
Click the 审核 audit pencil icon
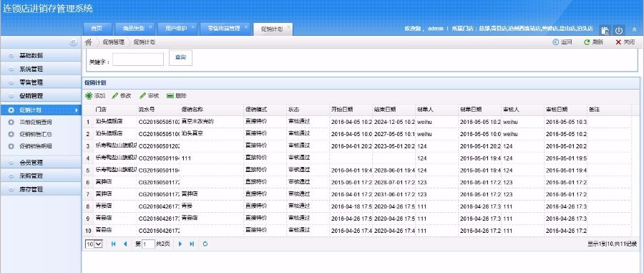143,96
